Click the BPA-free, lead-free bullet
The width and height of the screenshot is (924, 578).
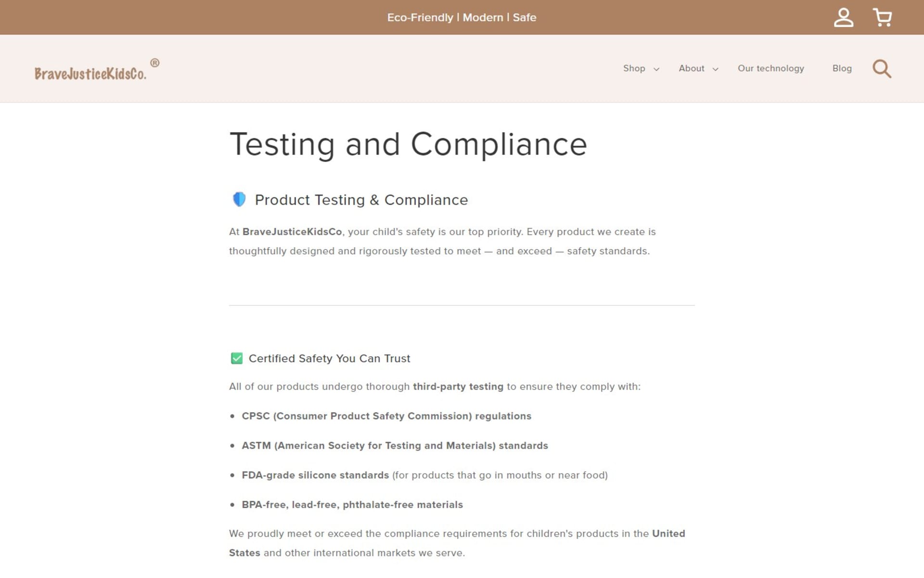352,505
